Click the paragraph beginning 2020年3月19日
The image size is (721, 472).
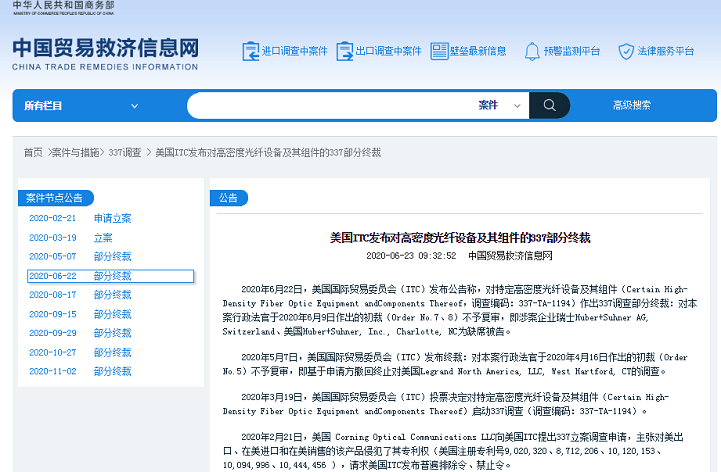point(446,404)
